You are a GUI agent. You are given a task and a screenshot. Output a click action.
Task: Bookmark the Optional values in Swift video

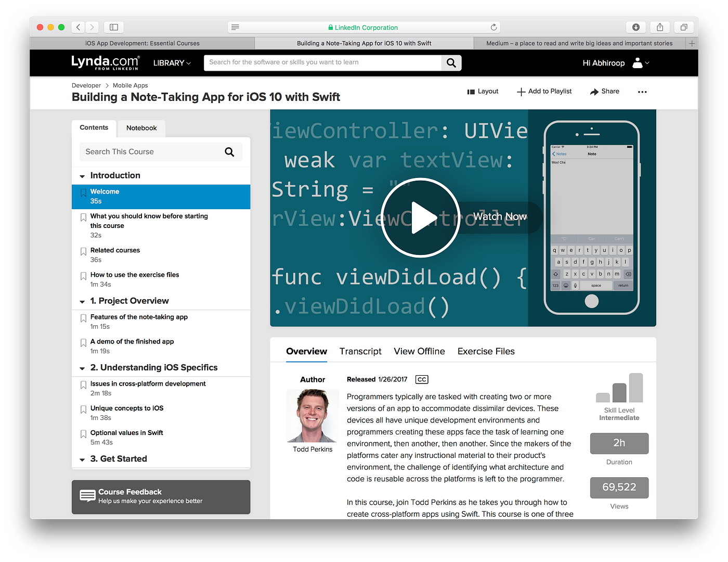coord(83,434)
